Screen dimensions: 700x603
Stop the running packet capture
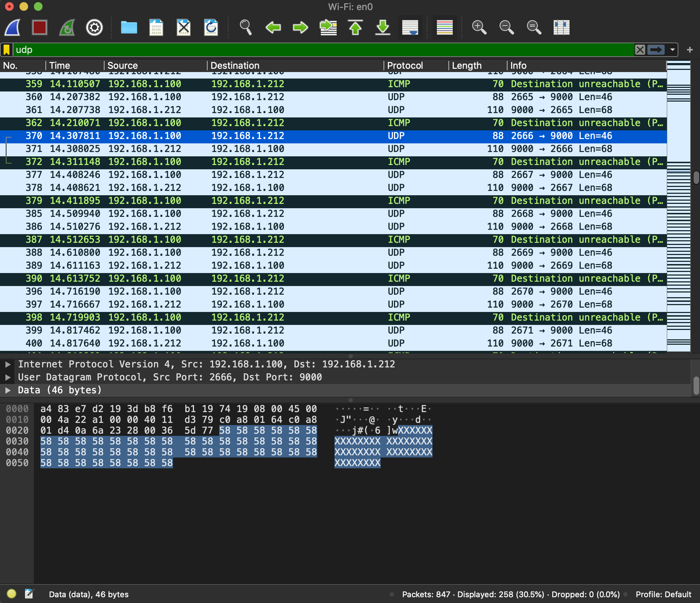point(40,27)
